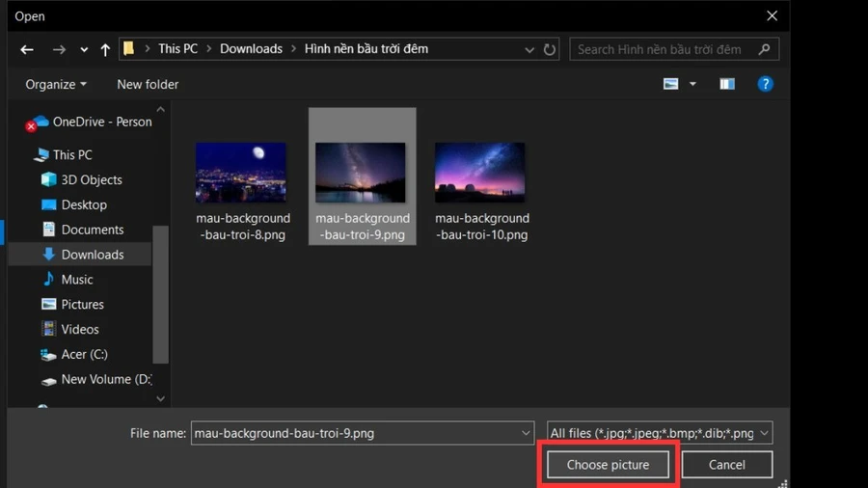This screenshot has height=488, width=868.
Task: Go up one folder level
Action: 105,49
